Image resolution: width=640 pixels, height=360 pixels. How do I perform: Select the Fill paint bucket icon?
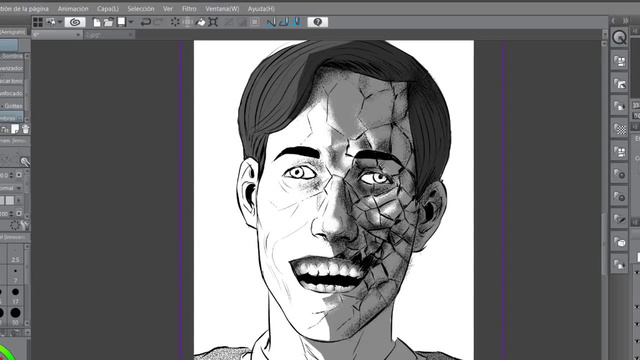coord(200,22)
